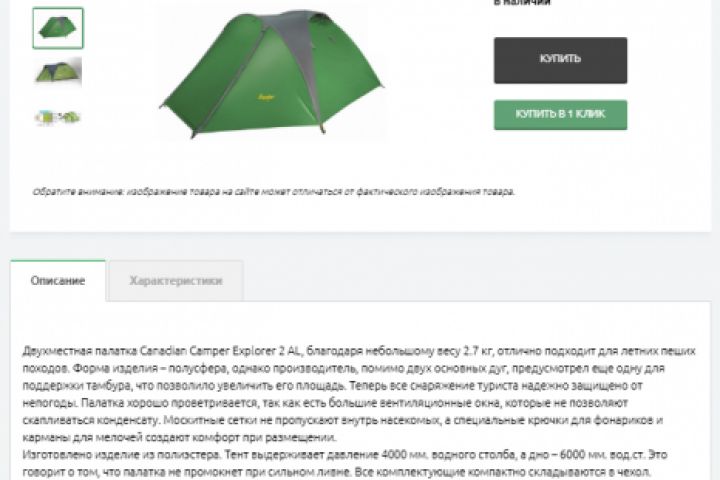Click the large green tent product image
The height and width of the screenshot is (480, 720).
[272, 73]
